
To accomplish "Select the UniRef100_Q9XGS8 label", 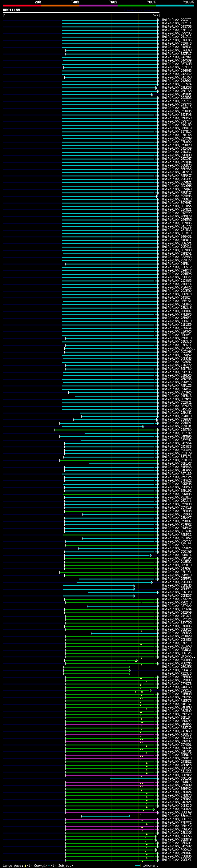I will pos(177,446).
